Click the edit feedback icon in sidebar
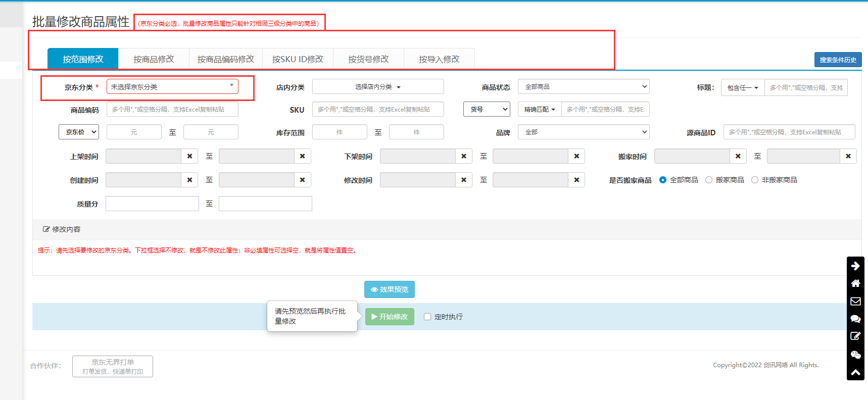The image size is (868, 400). (x=855, y=336)
